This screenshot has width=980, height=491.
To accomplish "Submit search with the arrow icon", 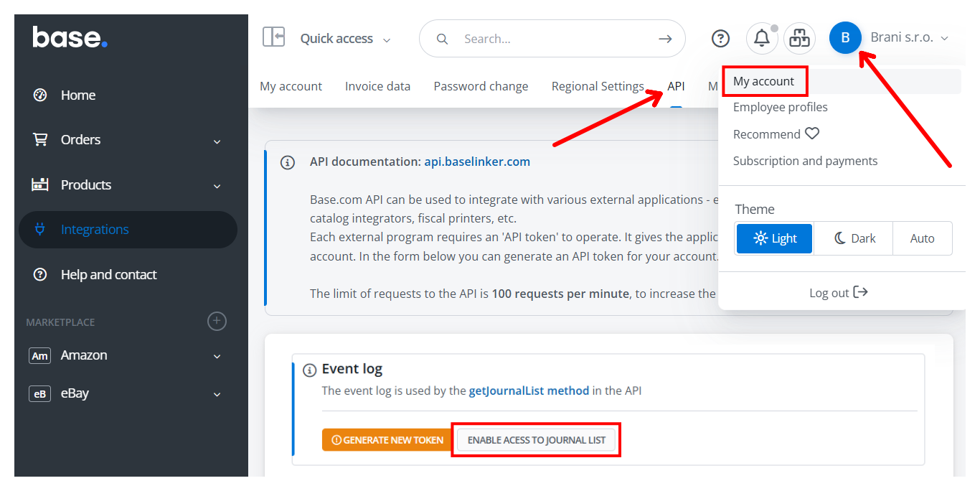I will pos(665,39).
